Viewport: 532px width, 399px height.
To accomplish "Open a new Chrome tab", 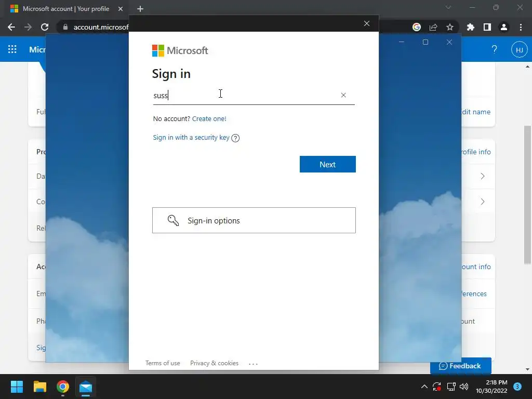I will pos(140,9).
